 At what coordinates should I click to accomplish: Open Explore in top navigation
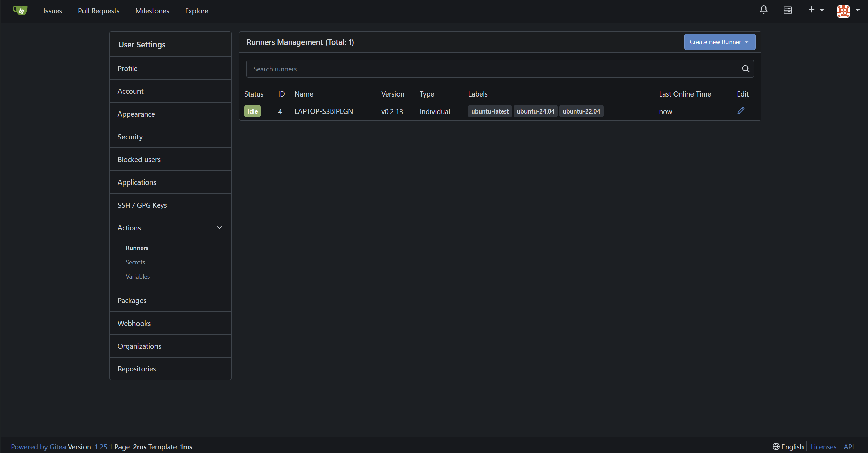point(197,11)
